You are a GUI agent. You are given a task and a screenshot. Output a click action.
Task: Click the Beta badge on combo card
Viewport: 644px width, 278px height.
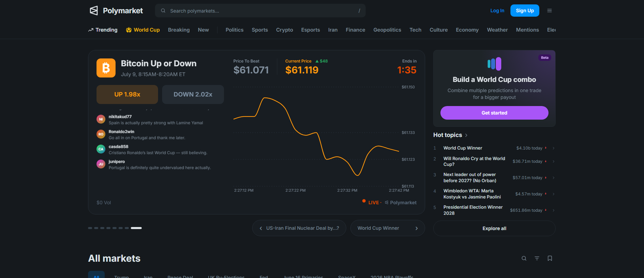point(545,57)
